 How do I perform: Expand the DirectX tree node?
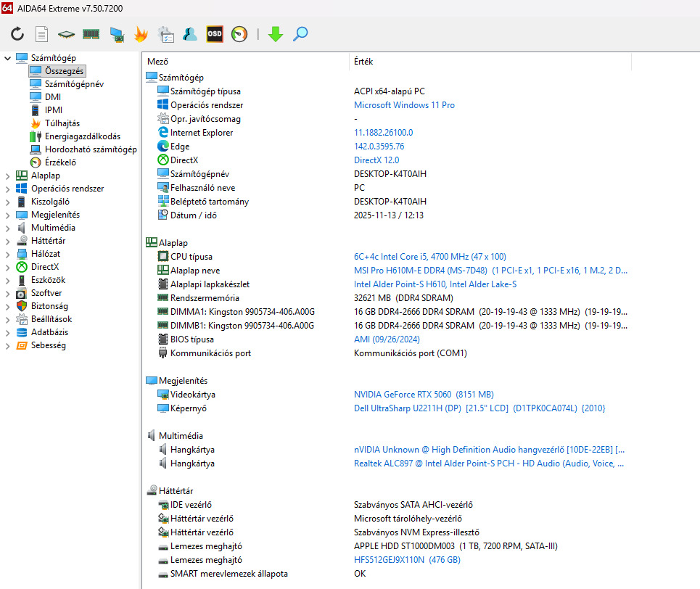pyautogui.click(x=7, y=268)
